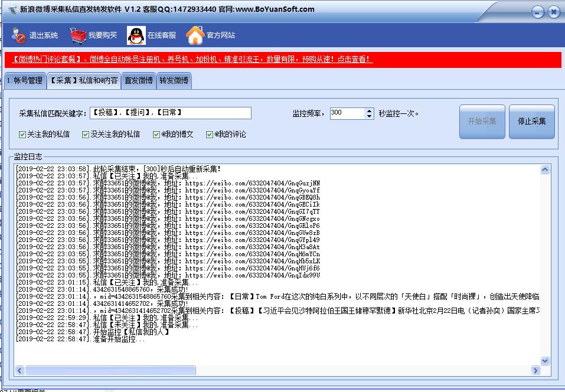Toggle the 关注我的私信 checkbox

22,135
